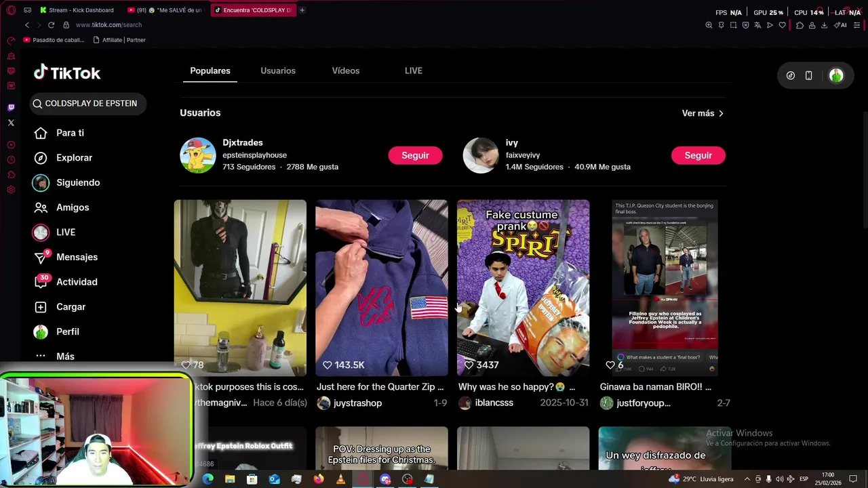This screenshot has height=488, width=868.
Task: Open justforyoup... creator link
Action: pos(635,403)
